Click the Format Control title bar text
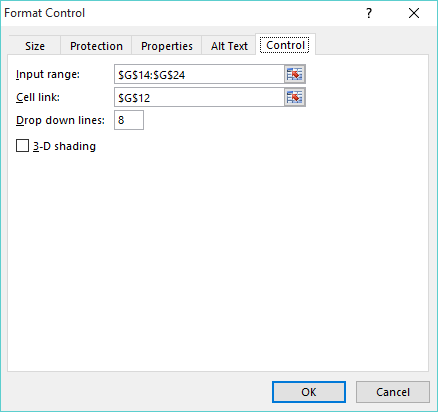438x412 pixels. 44,13
